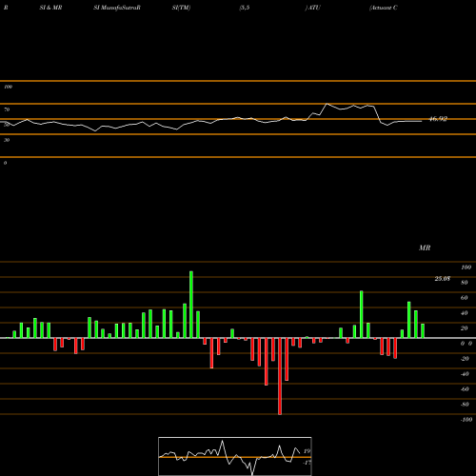This screenshot has width=476, height=476.
Task: Click the RSI axis label 0 on left
Action: [5, 163]
